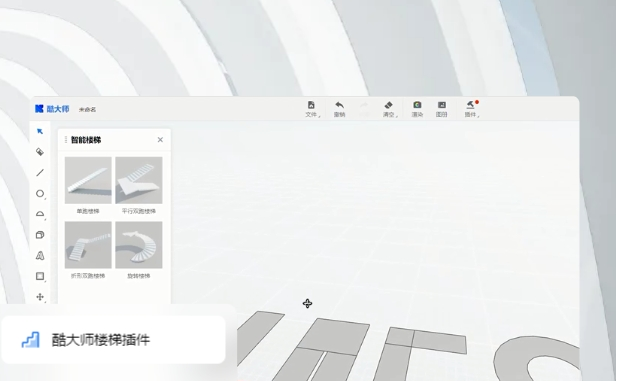
Task: Select the four-arrow move tool
Action: [40, 297]
